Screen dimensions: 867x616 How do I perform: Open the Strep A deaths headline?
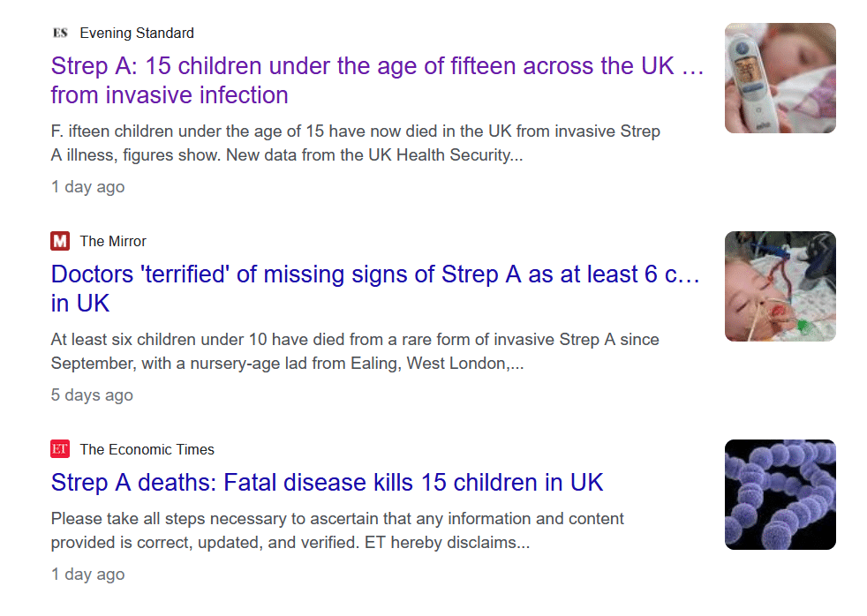click(x=327, y=483)
